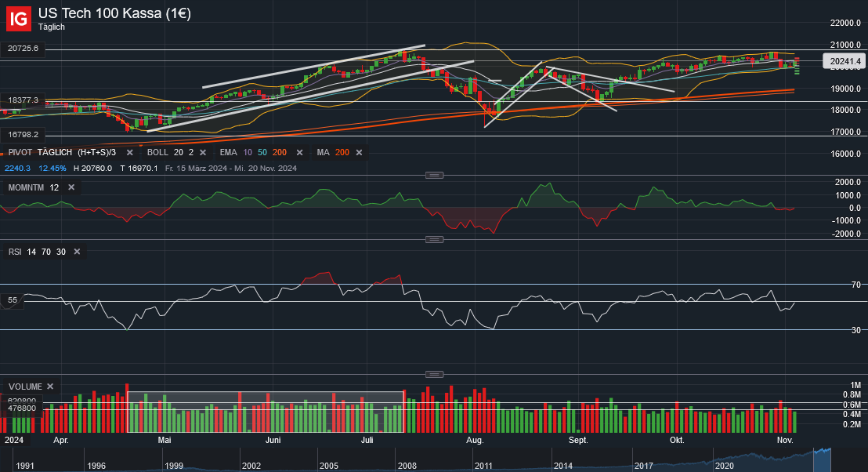Open VOLUME indicator settings label

(x=25, y=386)
